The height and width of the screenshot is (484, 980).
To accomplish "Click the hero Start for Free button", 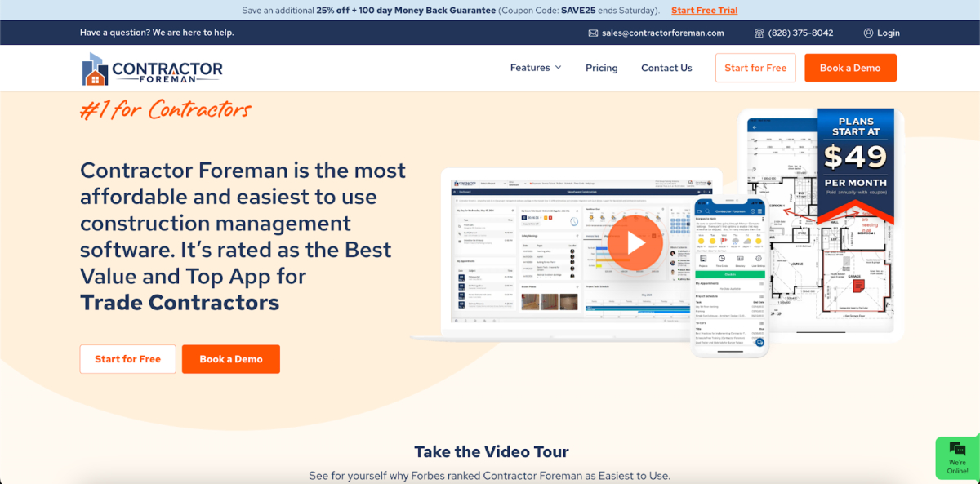I will 127,359.
